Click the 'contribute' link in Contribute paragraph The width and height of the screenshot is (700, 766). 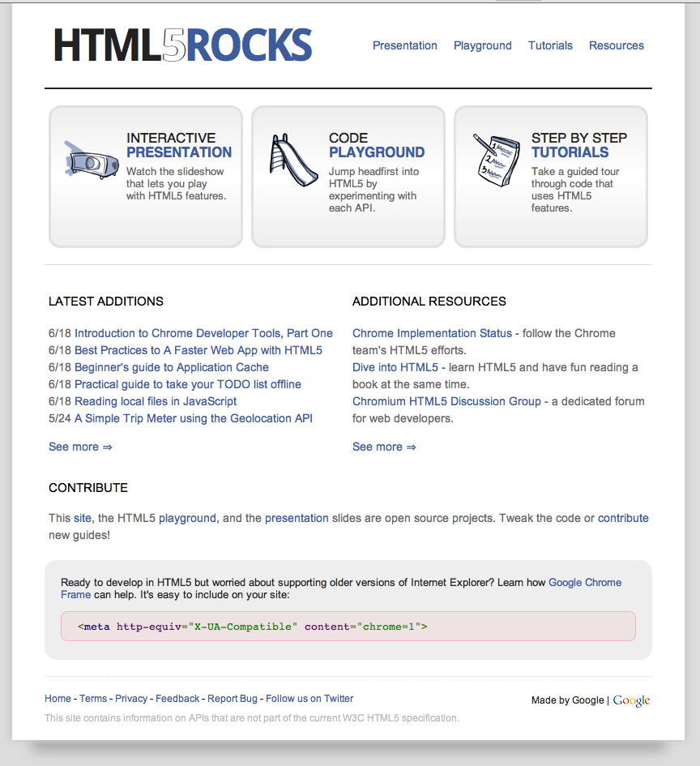click(x=623, y=518)
